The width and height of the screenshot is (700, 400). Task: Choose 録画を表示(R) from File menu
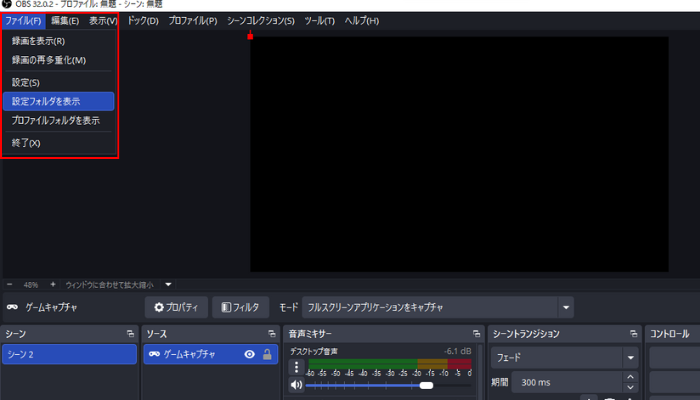click(x=58, y=41)
